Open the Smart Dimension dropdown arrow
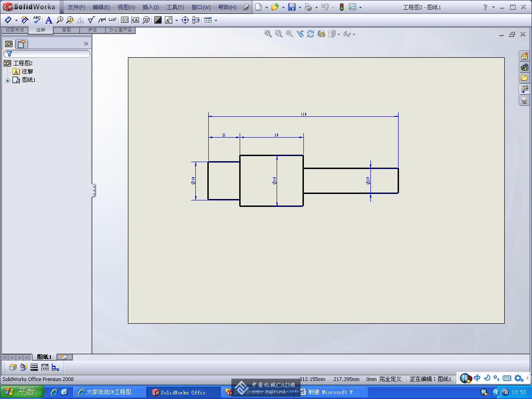This screenshot has width=532, height=399. point(16,20)
